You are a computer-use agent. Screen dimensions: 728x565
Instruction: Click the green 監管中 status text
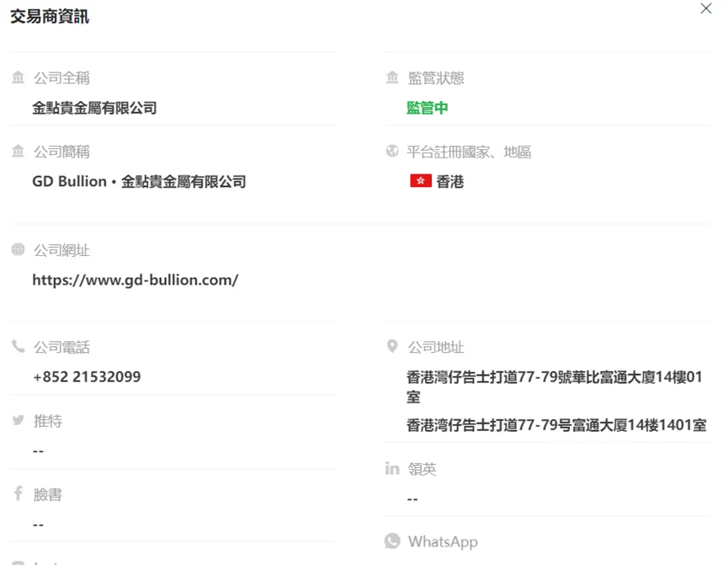(x=428, y=108)
